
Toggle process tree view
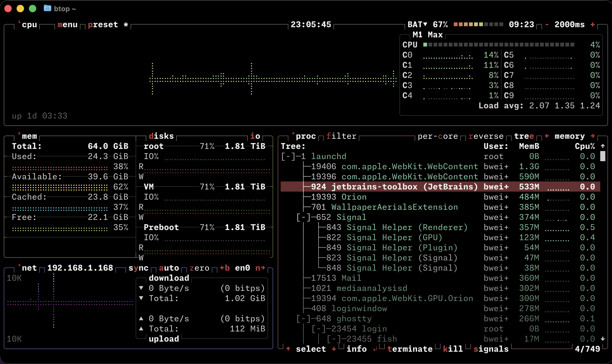pyautogui.click(x=524, y=136)
